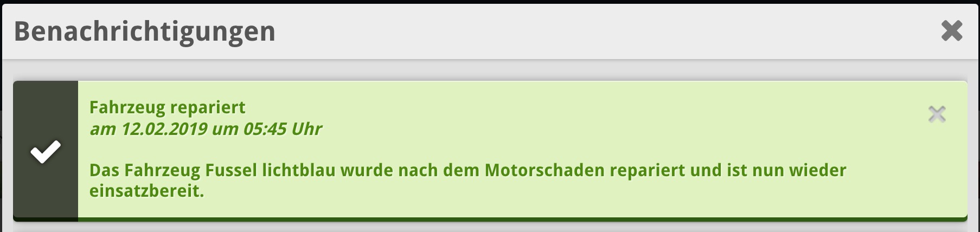Click the white checkmark success icon
This screenshot has height=232, width=980.
pyautogui.click(x=46, y=152)
